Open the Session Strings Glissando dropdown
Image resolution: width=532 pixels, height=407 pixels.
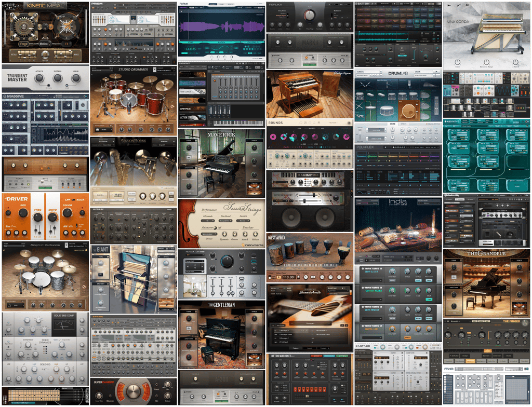coord(208,221)
